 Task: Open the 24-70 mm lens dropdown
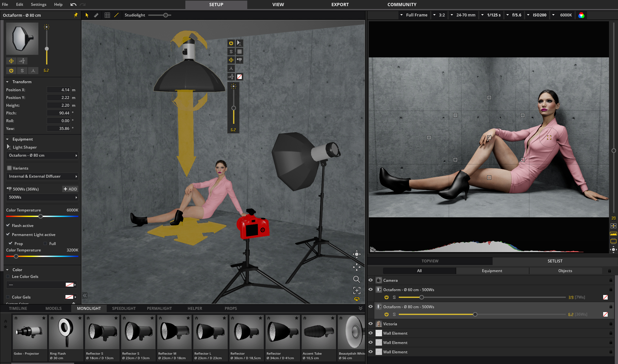(463, 15)
